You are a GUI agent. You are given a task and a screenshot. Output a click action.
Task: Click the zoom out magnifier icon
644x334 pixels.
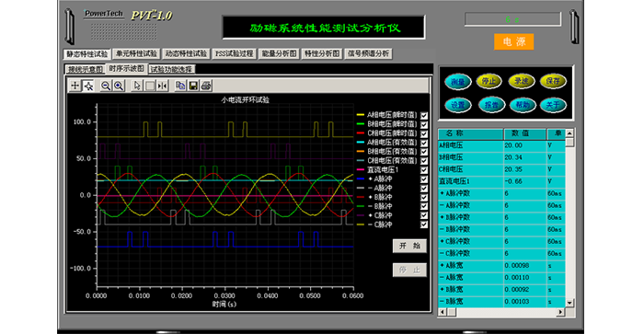[106, 86]
